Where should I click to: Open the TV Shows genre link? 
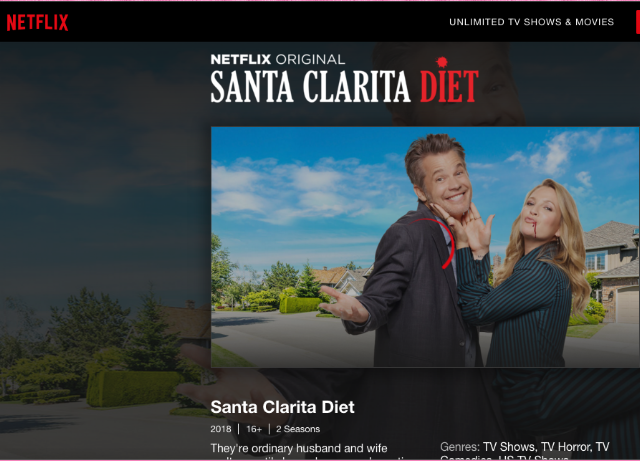tap(511, 447)
